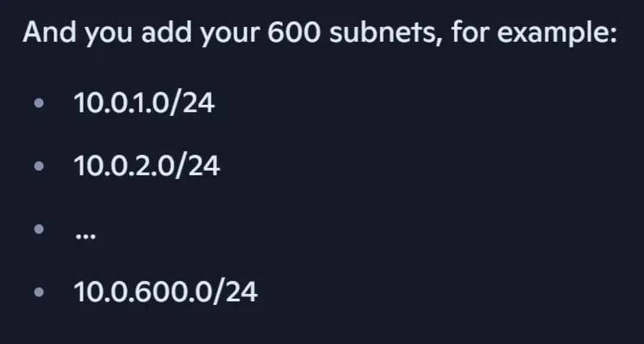644x344 pixels.
Task: Select the 10.0.1.0/24 list entry
Action: 144,103
